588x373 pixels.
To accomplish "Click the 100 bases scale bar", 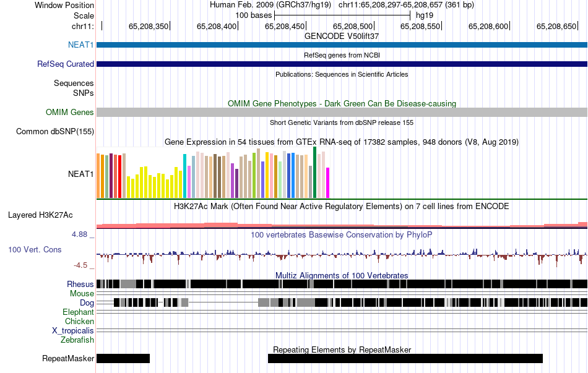I will click(x=342, y=15).
